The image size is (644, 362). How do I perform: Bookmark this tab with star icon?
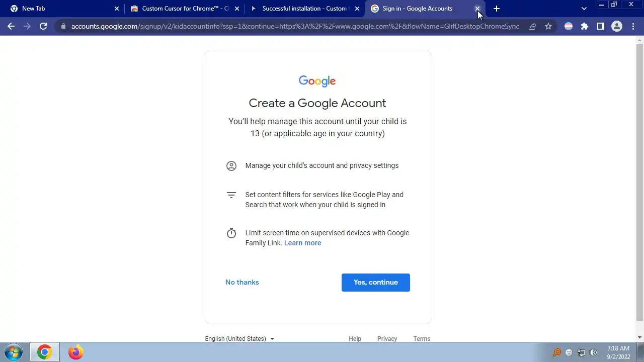click(x=548, y=26)
